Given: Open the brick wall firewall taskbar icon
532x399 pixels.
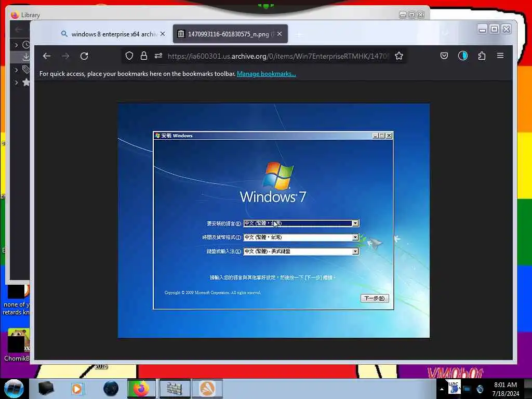Looking at the screenshot, I should coord(174,389).
